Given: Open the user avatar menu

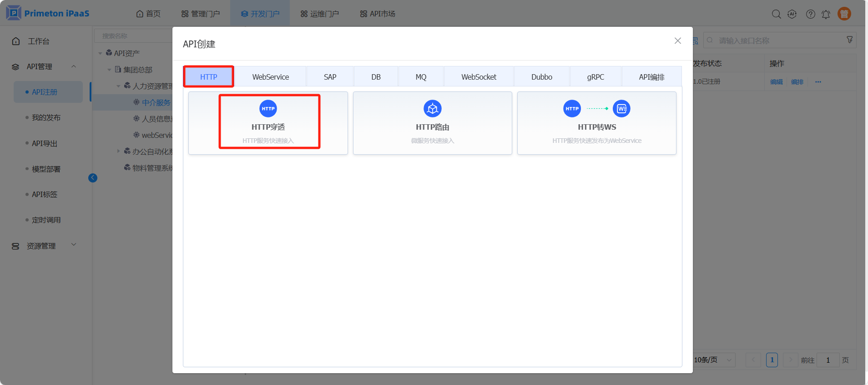Looking at the screenshot, I should [844, 14].
